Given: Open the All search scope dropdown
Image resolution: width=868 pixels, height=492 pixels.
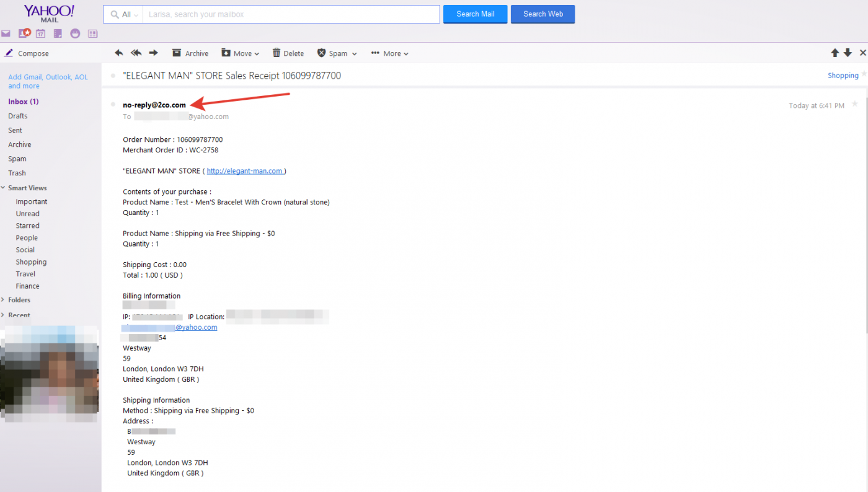Looking at the screenshot, I should pyautogui.click(x=123, y=14).
